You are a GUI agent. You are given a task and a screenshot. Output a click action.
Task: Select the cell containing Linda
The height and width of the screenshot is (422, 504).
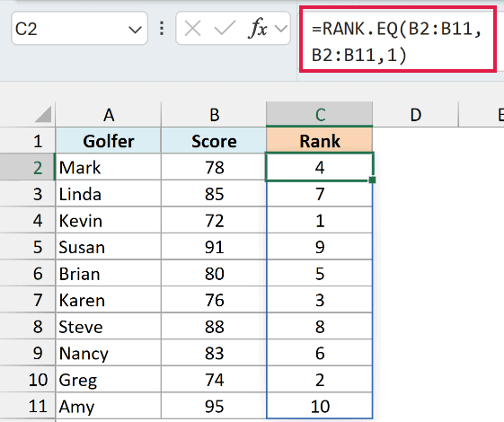point(109,194)
